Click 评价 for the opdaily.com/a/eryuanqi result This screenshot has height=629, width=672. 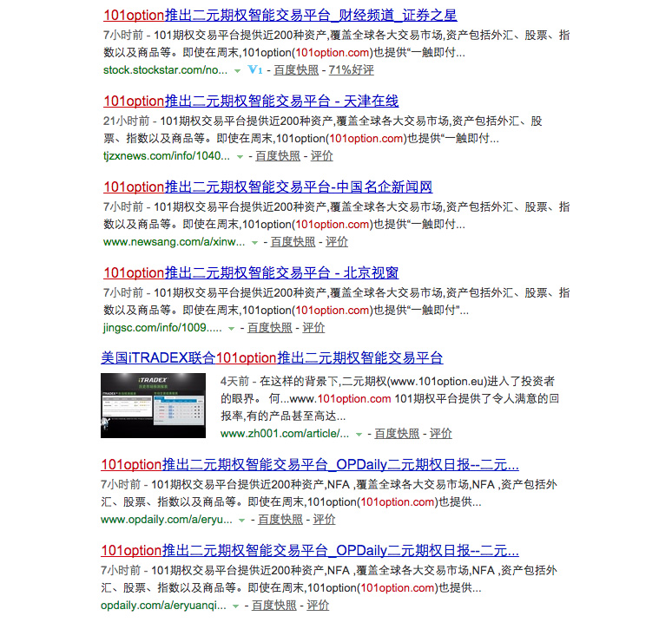[318, 606]
